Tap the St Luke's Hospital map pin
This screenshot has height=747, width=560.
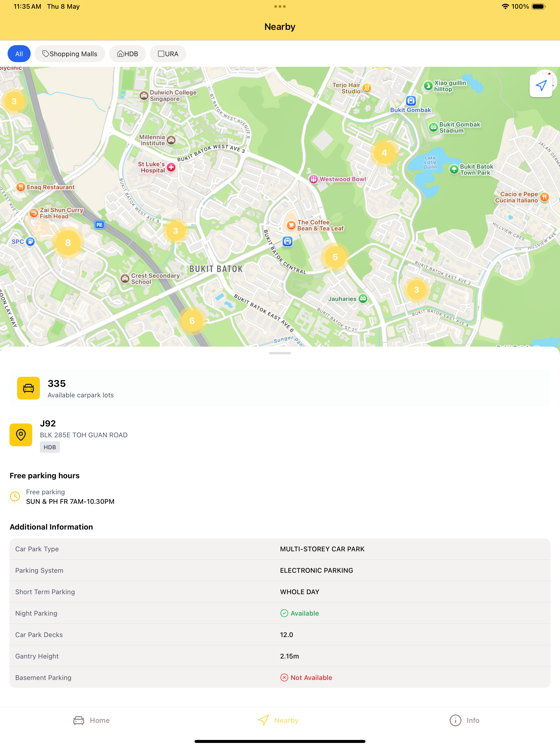(171, 167)
